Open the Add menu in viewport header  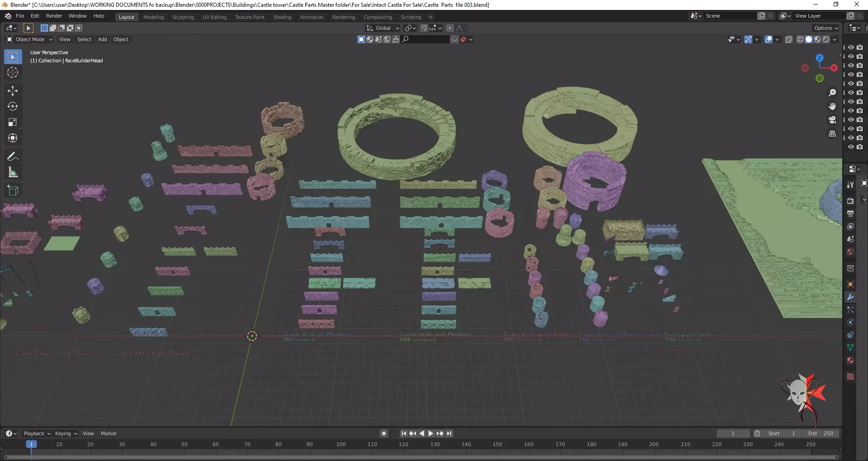(x=103, y=39)
